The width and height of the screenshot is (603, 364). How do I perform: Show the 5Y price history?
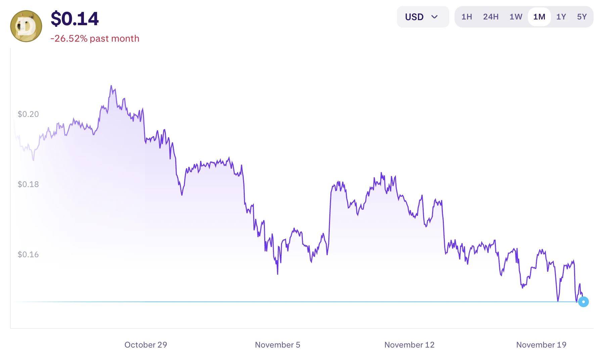tap(582, 17)
